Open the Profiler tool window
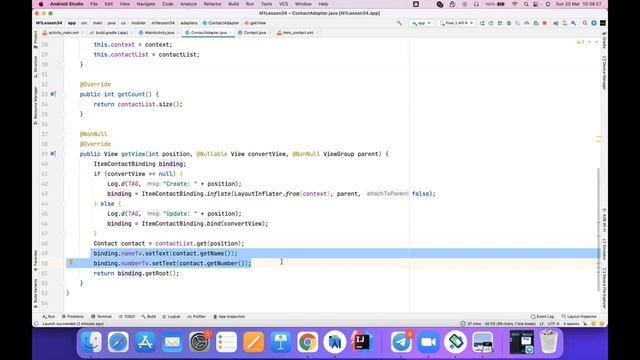The image size is (640, 360). coord(196,317)
